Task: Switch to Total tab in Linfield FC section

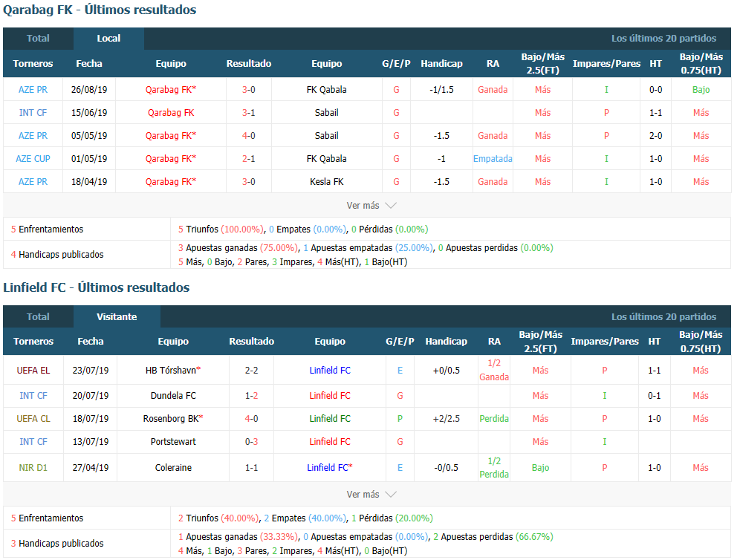Action: (x=38, y=316)
